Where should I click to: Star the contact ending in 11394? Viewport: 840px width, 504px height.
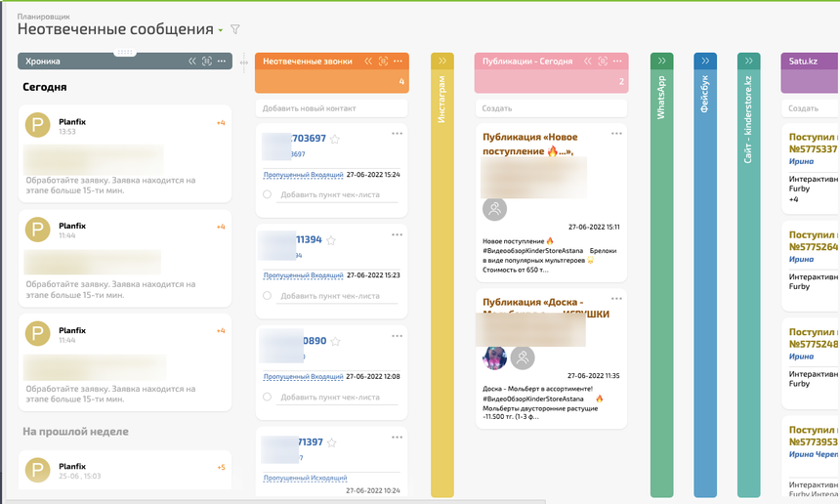coord(331,240)
